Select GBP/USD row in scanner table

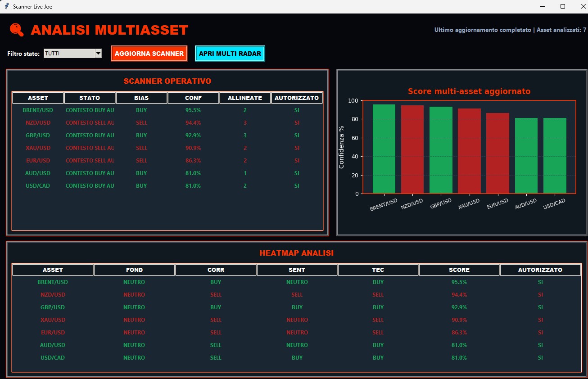coord(167,135)
